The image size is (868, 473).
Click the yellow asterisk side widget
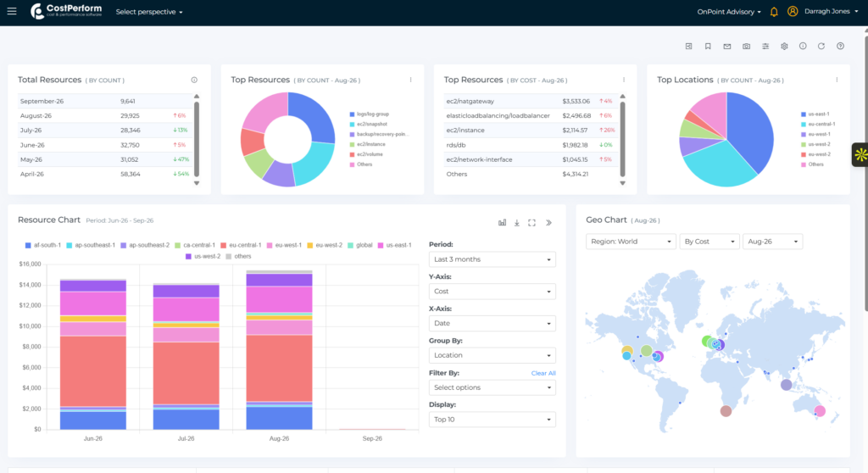click(860, 155)
